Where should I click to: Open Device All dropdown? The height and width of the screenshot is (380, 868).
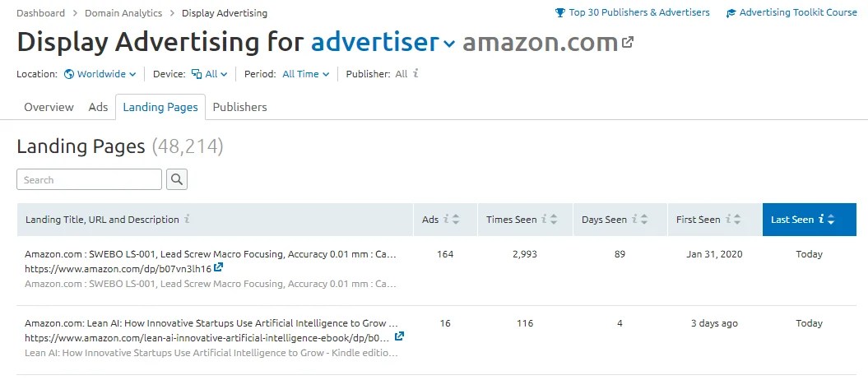209,74
